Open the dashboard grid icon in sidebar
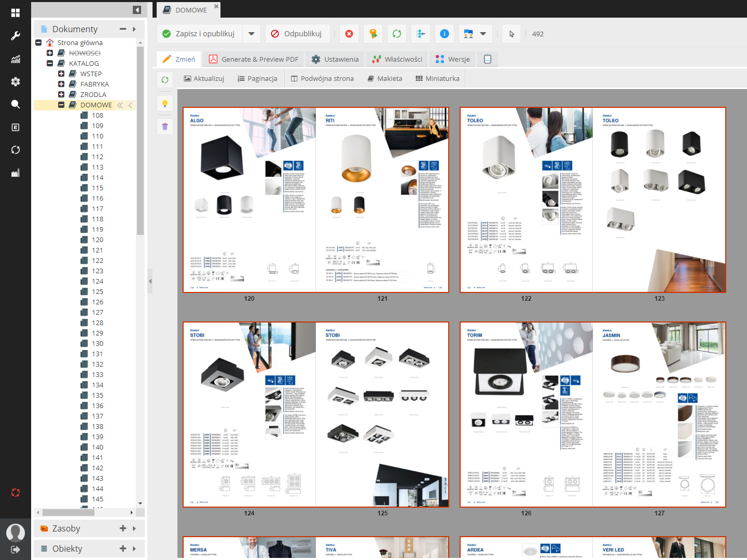The width and height of the screenshot is (747, 560). coord(16,12)
